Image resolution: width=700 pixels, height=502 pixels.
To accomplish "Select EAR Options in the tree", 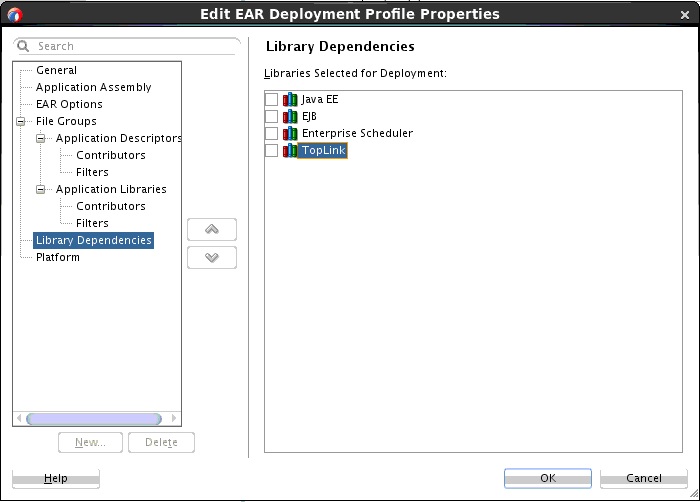I will pos(69,104).
